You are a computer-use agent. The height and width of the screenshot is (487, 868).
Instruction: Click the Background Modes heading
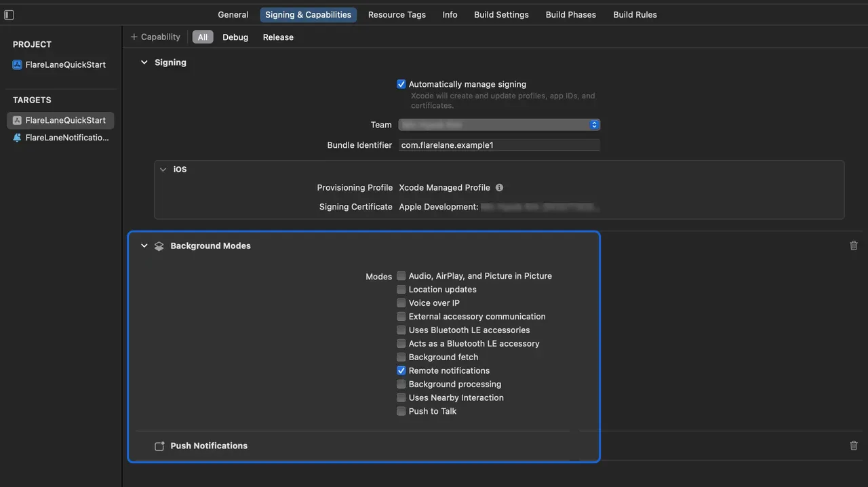pyautogui.click(x=210, y=246)
